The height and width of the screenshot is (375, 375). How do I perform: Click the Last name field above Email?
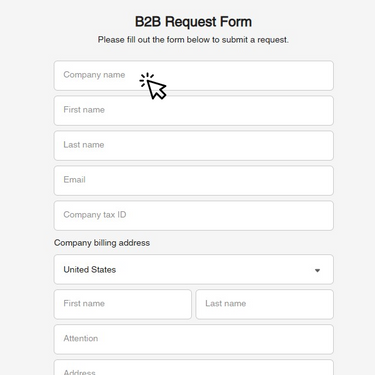pyautogui.click(x=194, y=145)
